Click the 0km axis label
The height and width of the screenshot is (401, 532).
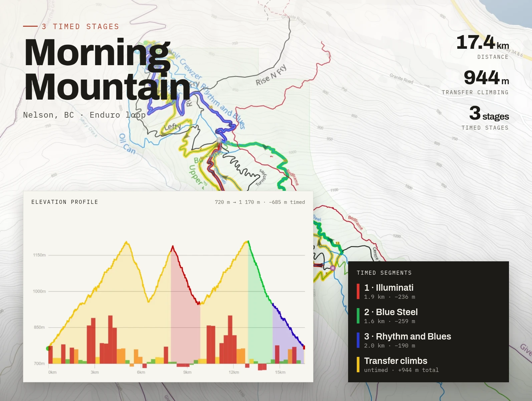pyautogui.click(x=52, y=372)
